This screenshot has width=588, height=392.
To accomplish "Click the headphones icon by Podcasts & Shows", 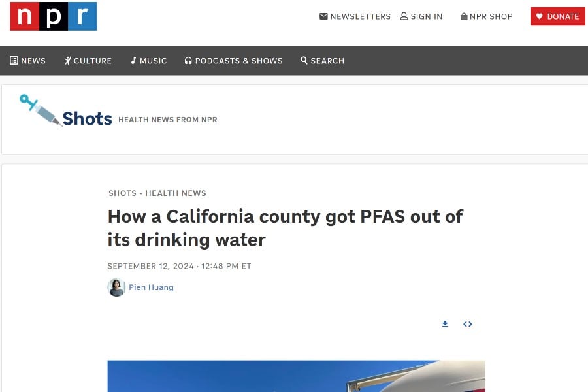I will 188,61.
